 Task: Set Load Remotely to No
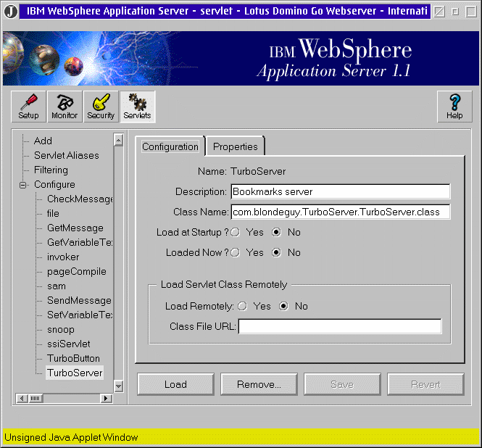283,306
